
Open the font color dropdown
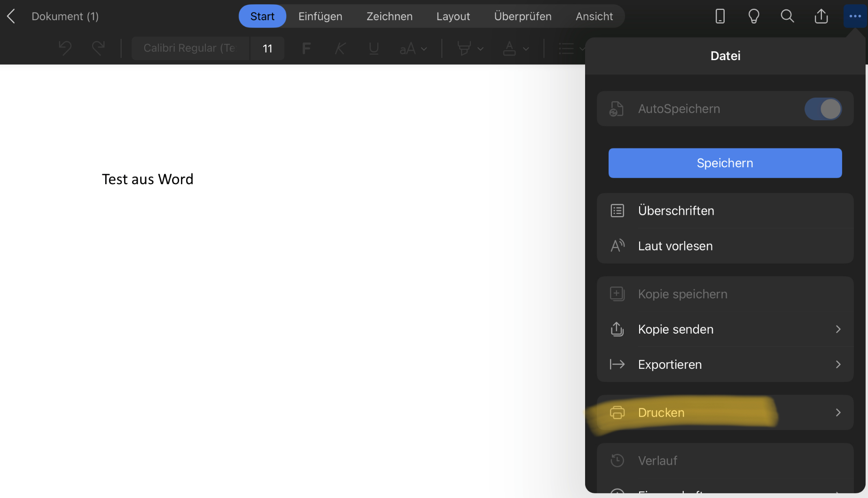(525, 48)
